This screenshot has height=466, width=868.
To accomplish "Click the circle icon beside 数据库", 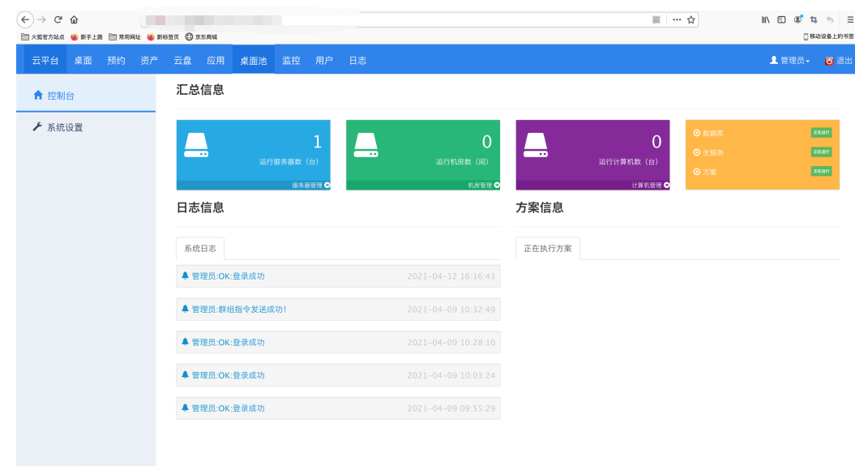I will [697, 133].
